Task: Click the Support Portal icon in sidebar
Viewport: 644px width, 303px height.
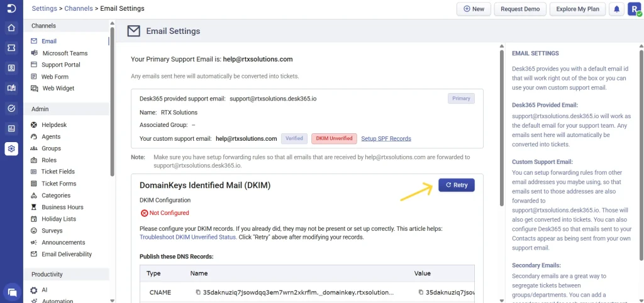Action: click(x=34, y=65)
